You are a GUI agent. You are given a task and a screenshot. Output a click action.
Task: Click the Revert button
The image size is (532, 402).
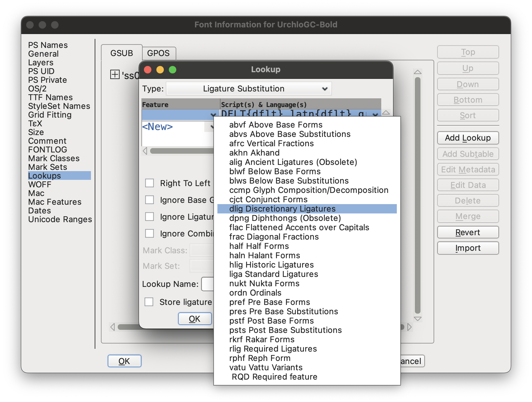point(468,232)
